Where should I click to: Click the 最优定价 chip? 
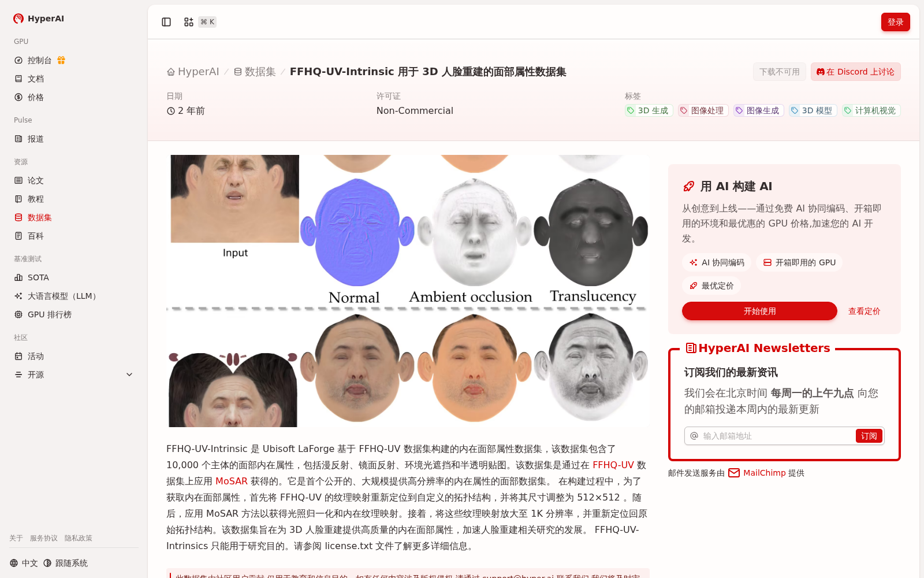tap(711, 286)
